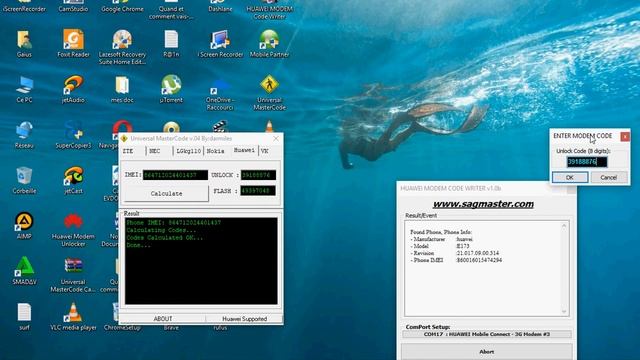This screenshot has width=640, height=360.
Task: Select the LGkg110 tab
Action: click(188, 151)
